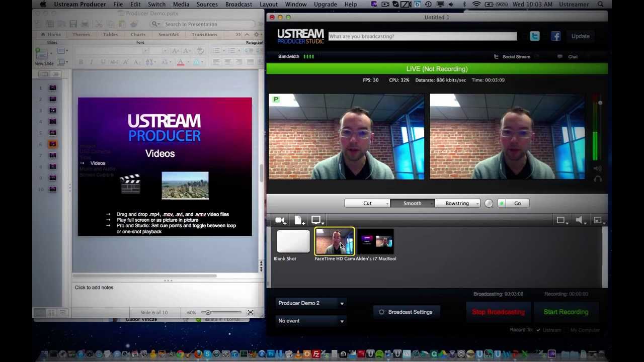Open the audio speaker menu
The image size is (644, 362).
pos(580,220)
